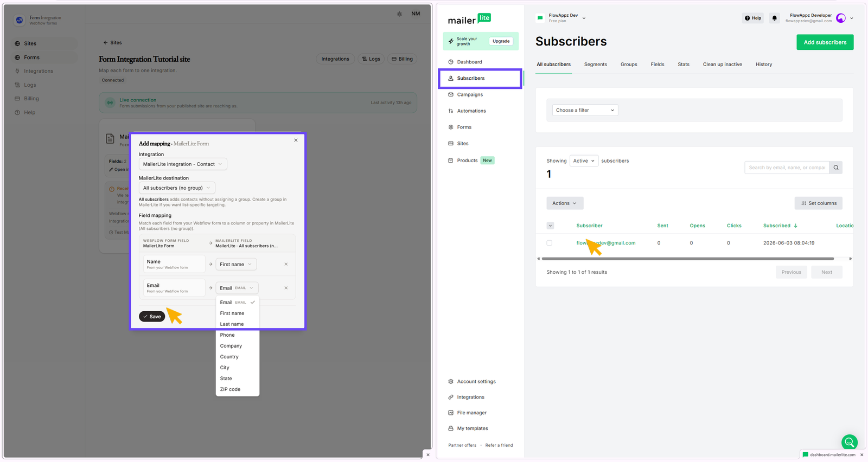868x462 pixels.
Task: Click the MailerLite Help button
Action: pos(752,18)
